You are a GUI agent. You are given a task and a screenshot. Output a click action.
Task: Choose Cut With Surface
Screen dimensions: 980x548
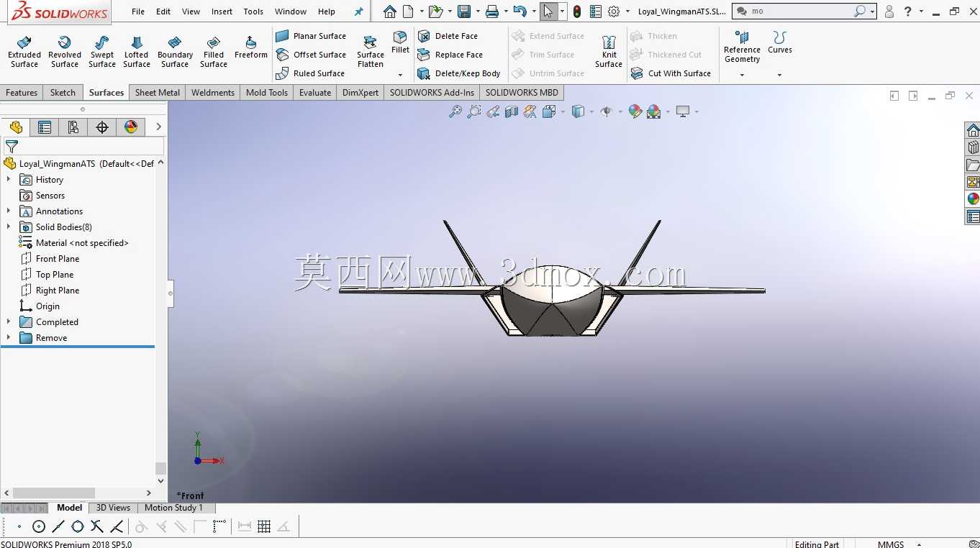(x=671, y=73)
